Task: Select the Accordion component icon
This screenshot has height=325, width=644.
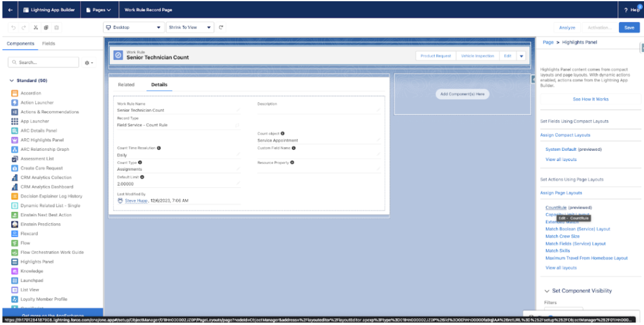Action: coord(14,93)
